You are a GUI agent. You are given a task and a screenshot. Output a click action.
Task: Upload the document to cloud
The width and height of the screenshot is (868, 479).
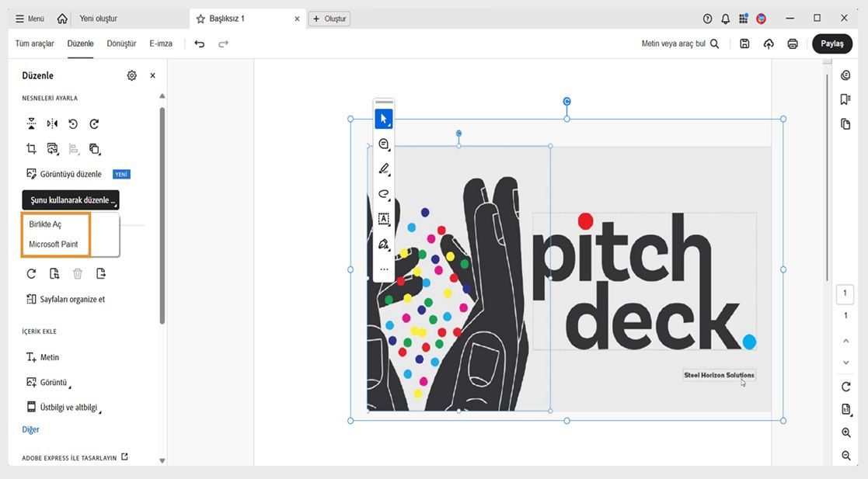(769, 43)
